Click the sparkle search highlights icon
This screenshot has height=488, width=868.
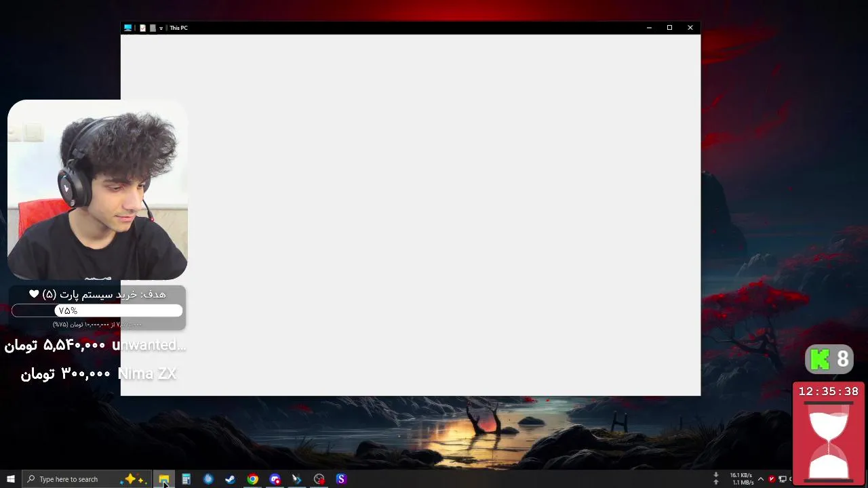(x=132, y=479)
